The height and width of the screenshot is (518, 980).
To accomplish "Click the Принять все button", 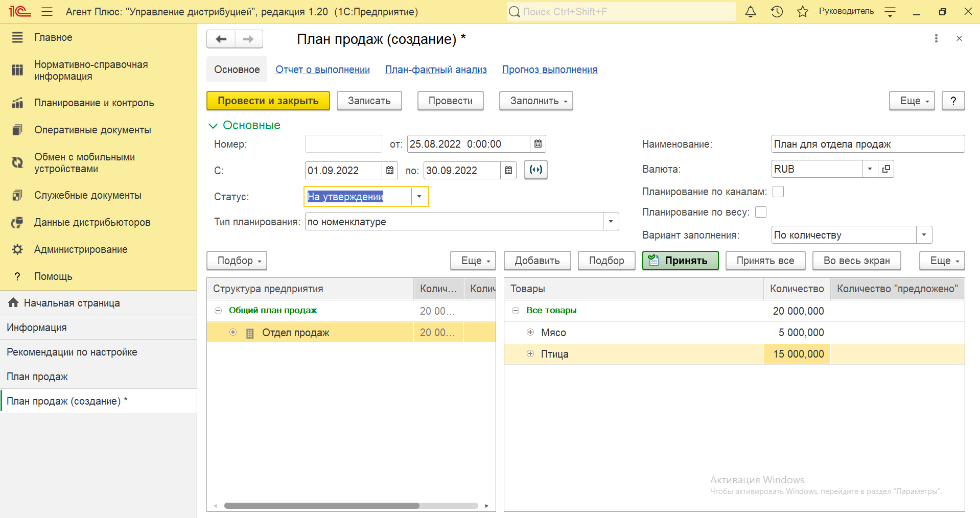I will click(x=765, y=261).
